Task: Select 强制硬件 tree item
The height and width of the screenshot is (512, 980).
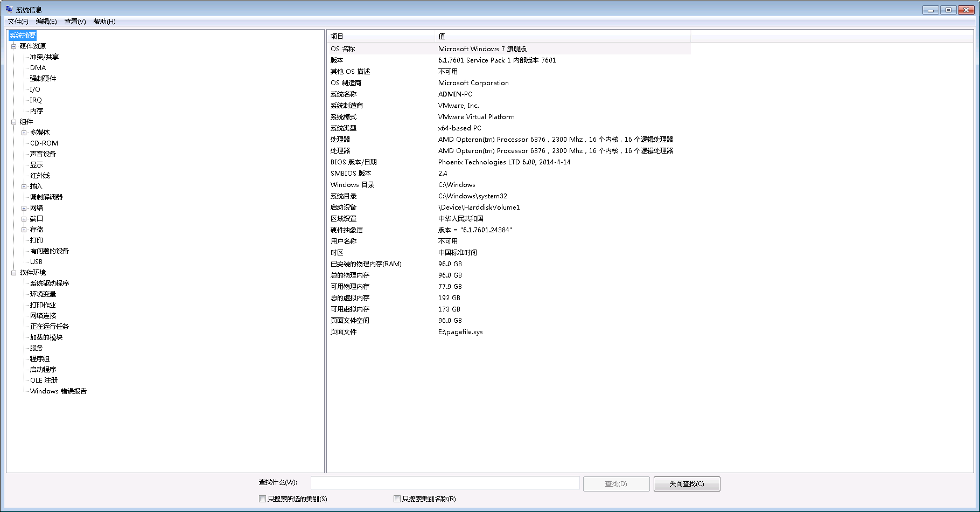Action: [43, 79]
